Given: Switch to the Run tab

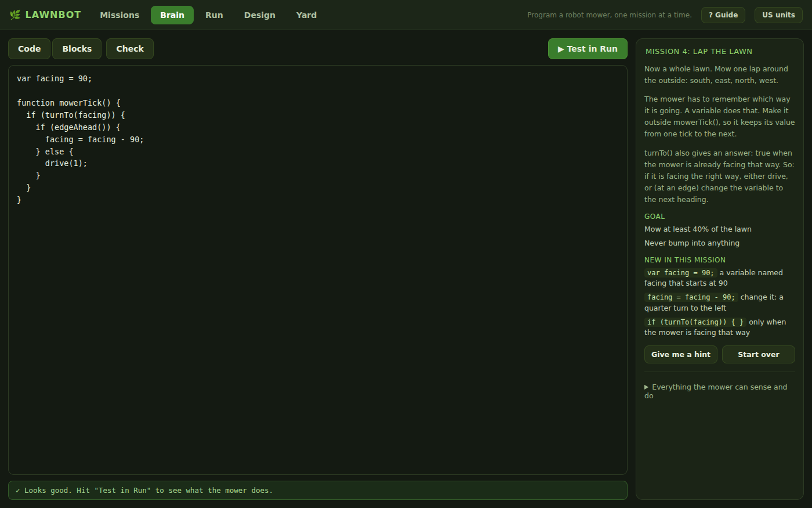Looking at the screenshot, I should click(214, 15).
